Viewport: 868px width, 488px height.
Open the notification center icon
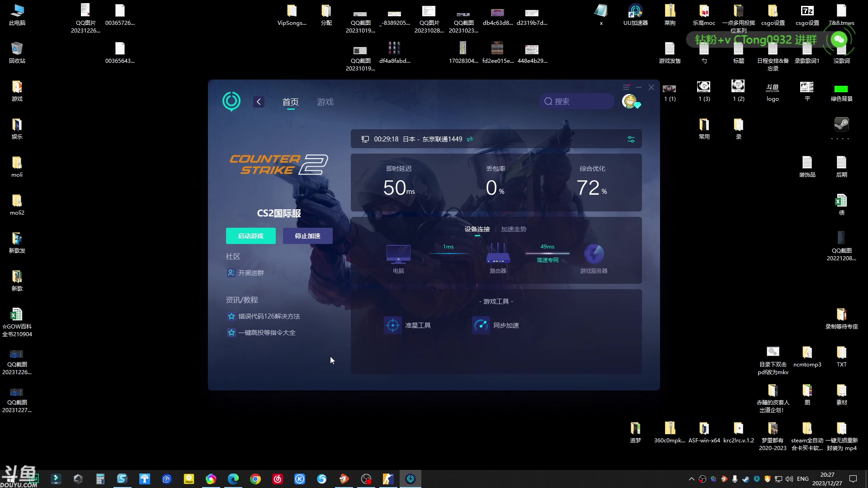click(853, 479)
